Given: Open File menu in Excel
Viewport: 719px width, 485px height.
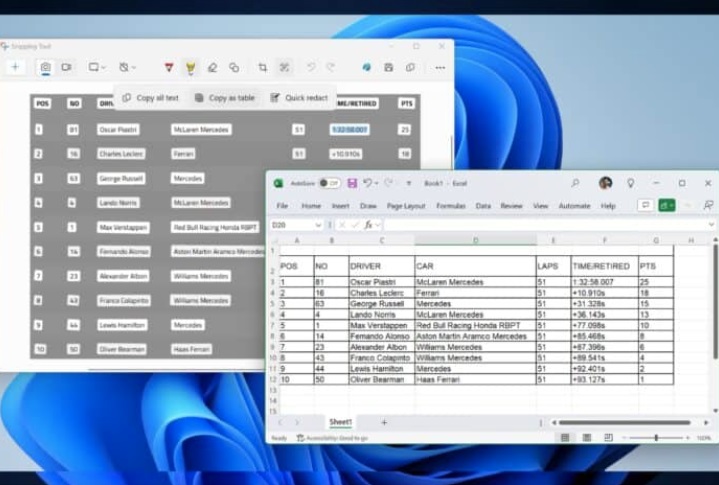Looking at the screenshot, I should 282,206.
